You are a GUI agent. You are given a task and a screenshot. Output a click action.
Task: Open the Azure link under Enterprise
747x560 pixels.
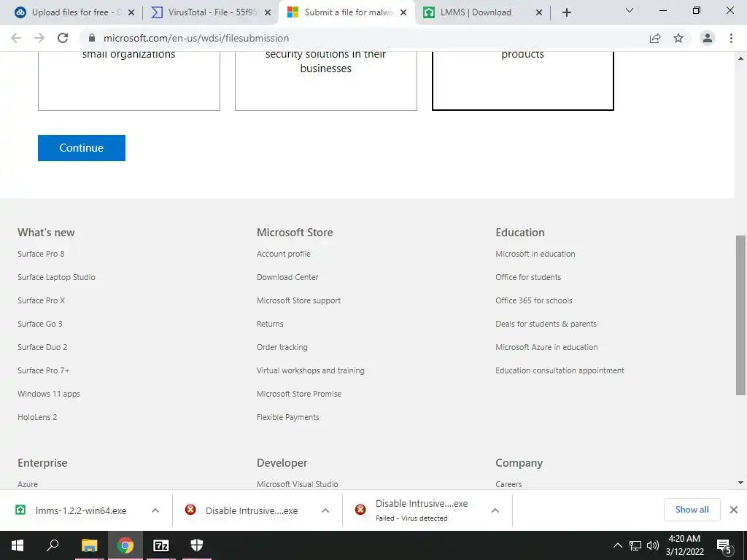point(28,484)
